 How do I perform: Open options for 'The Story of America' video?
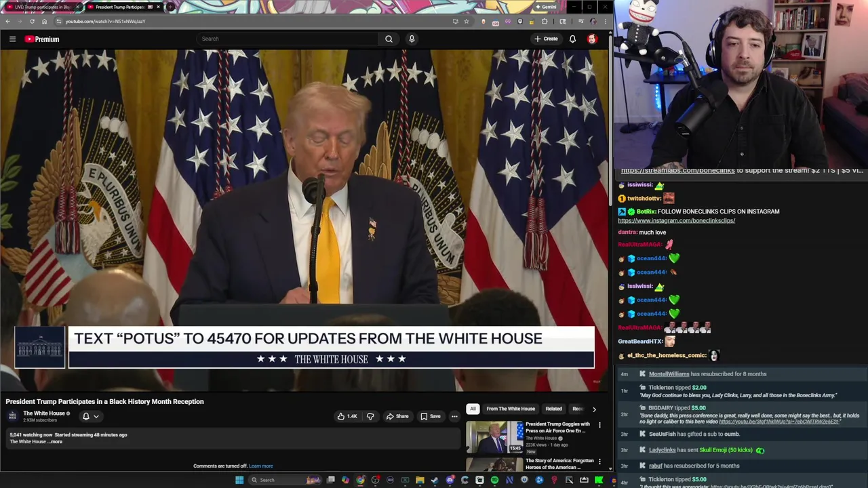599,462
